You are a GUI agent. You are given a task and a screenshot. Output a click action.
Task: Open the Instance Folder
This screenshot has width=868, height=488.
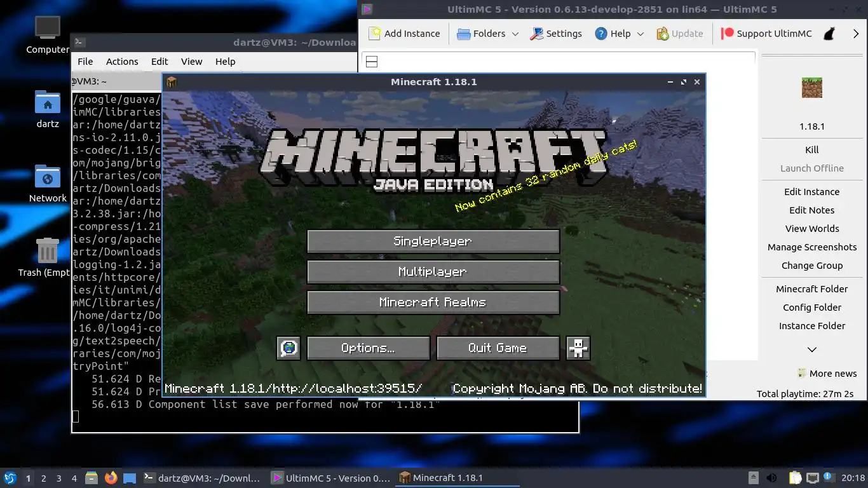click(x=812, y=326)
